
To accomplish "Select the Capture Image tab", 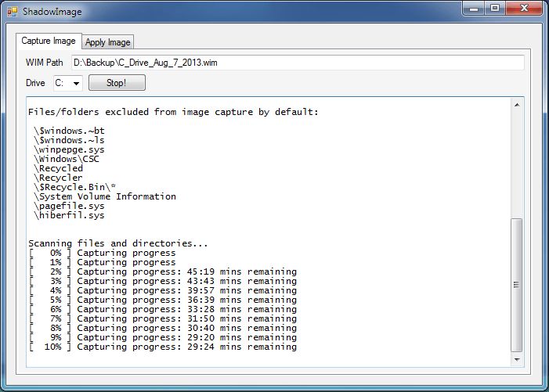I will (x=49, y=41).
